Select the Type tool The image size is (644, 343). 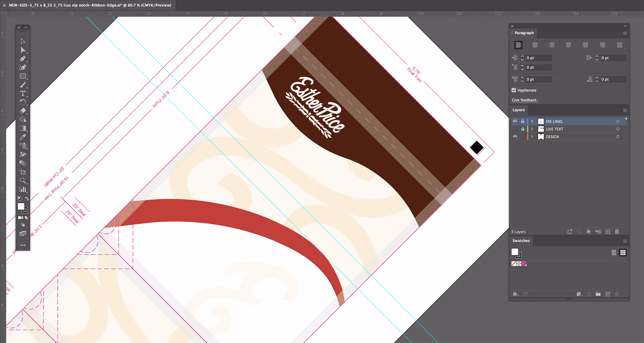point(23,93)
